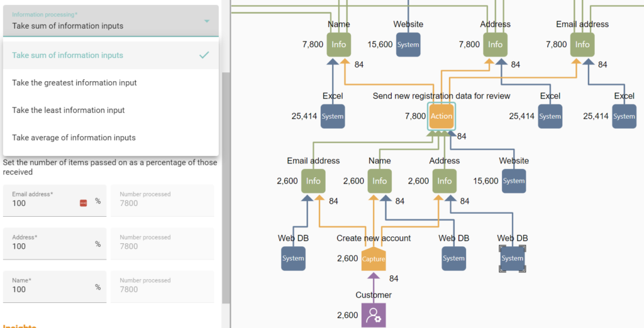
Task: Select the Excel System node feeding Address Info
Action: click(x=550, y=116)
